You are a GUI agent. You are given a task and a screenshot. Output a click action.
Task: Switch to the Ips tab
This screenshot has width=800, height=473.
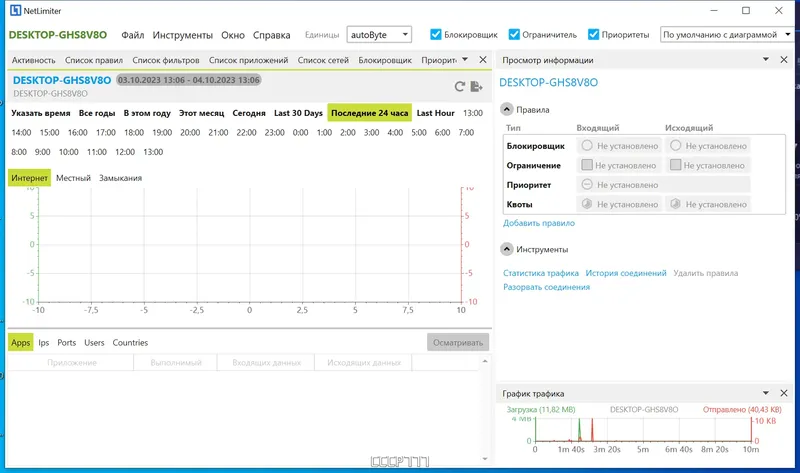click(x=43, y=342)
